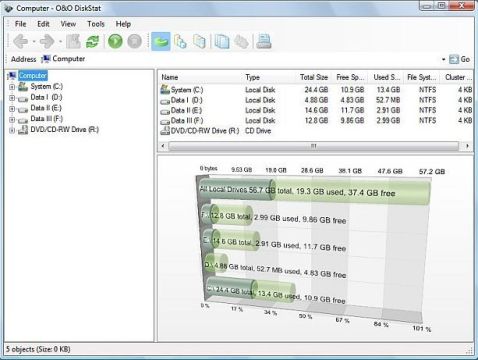Viewport: 478px width, 360px height.
Task: Click the green refresh arrows toolbar icon
Action: pos(92,42)
